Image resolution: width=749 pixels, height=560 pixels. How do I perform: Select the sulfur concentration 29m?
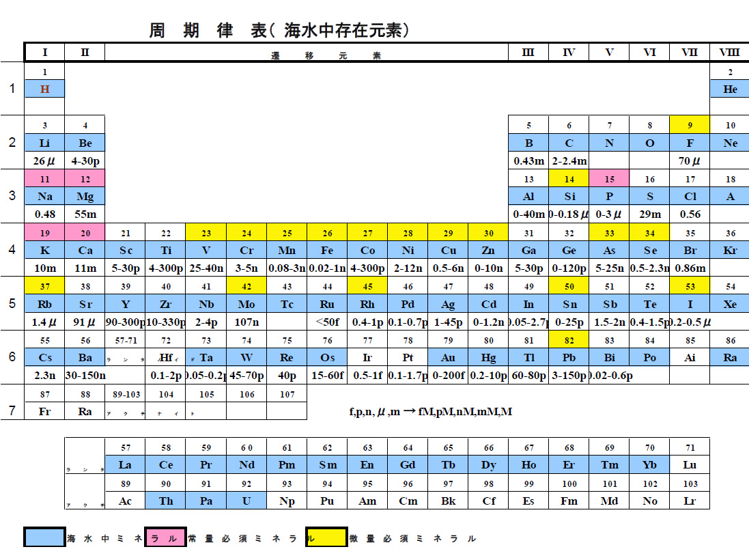coord(649,214)
